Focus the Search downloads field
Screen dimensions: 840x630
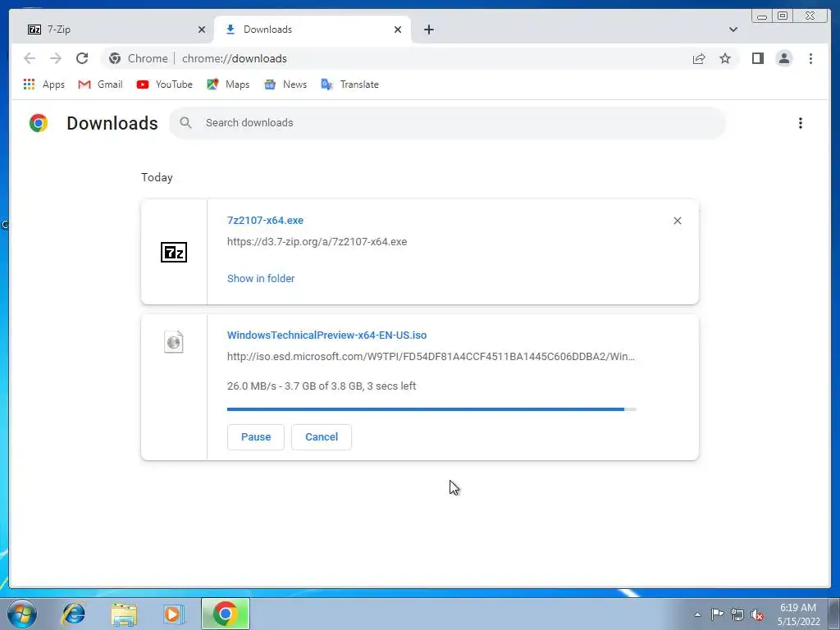pos(447,123)
